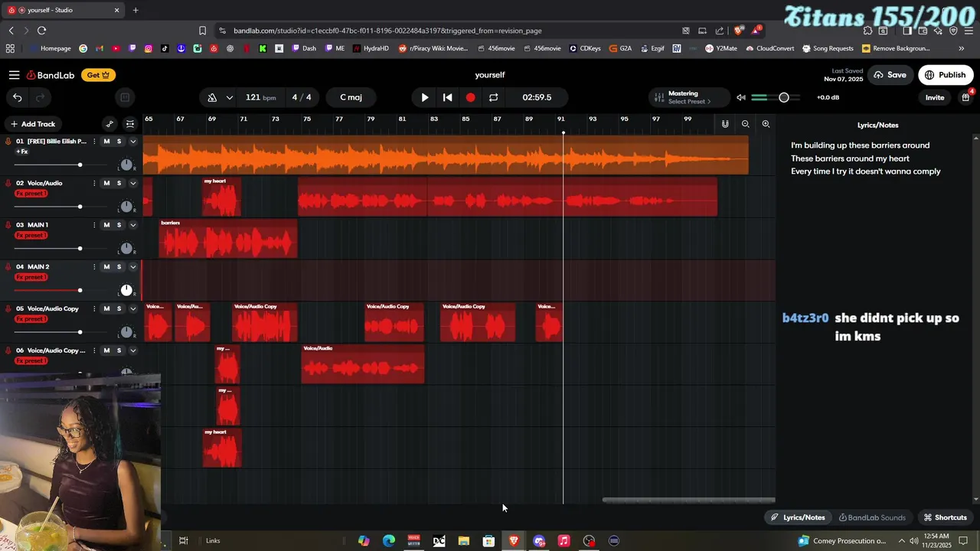
Task: Adjust track 02 Voice/Audio volume slider
Action: (x=80, y=207)
